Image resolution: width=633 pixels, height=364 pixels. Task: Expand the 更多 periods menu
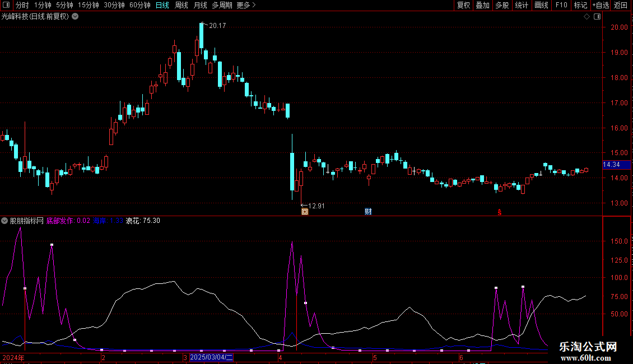[x=246, y=5]
